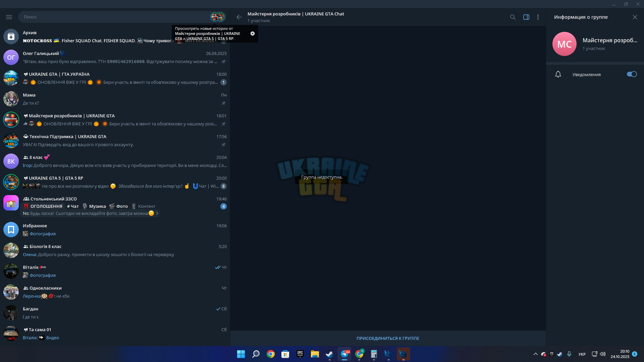Click the MC group avatar in info panel

click(x=565, y=44)
